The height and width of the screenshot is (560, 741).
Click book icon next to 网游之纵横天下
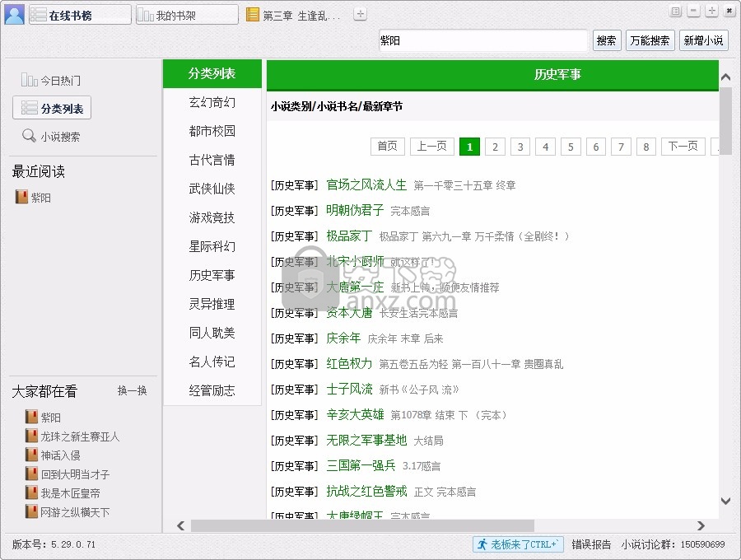tap(31, 512)
